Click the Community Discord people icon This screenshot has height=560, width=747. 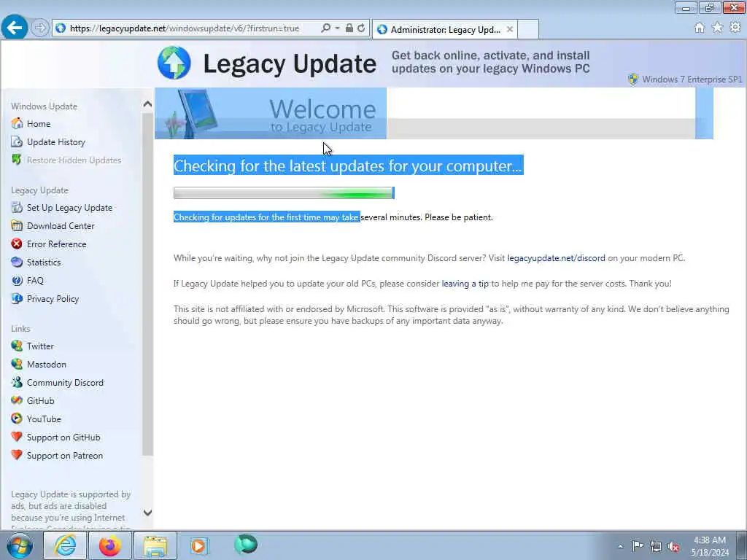pyautogui.click(x=17, y=382)
